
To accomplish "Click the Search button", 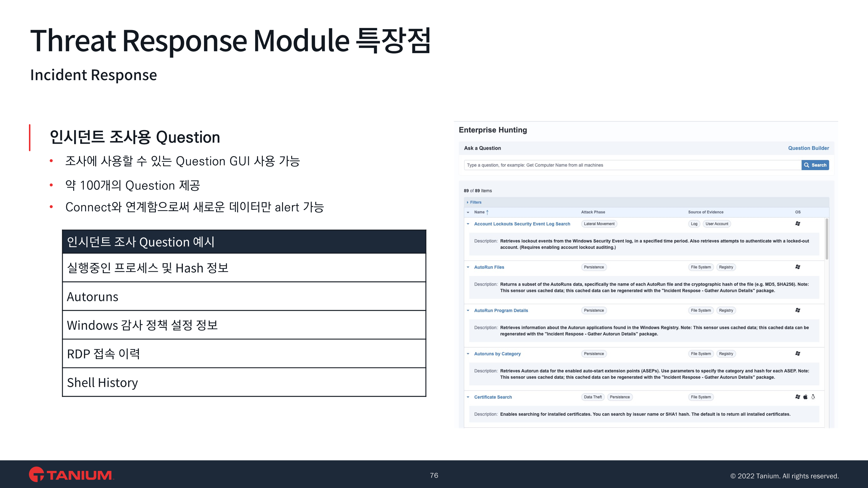I will click(815, 165).
